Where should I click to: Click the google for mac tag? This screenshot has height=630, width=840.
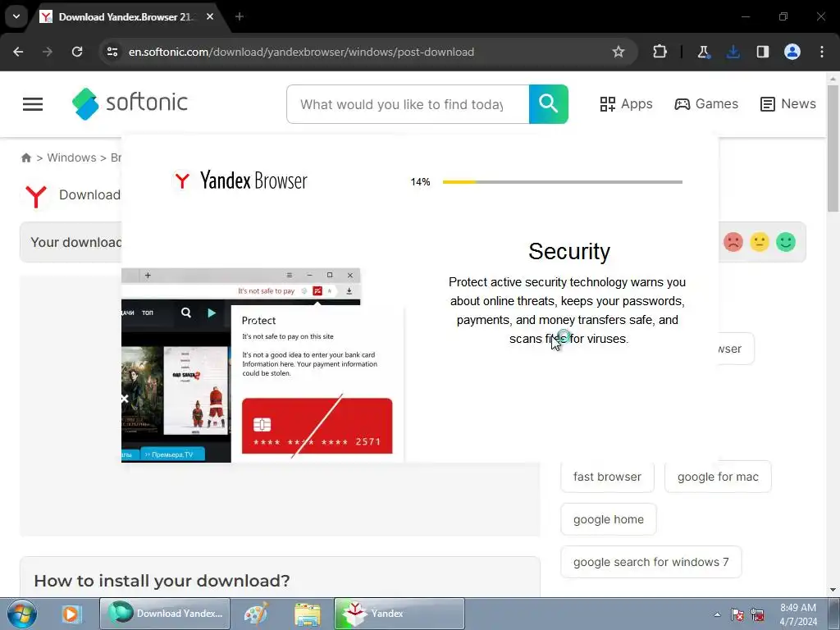(x=718, y=477)
